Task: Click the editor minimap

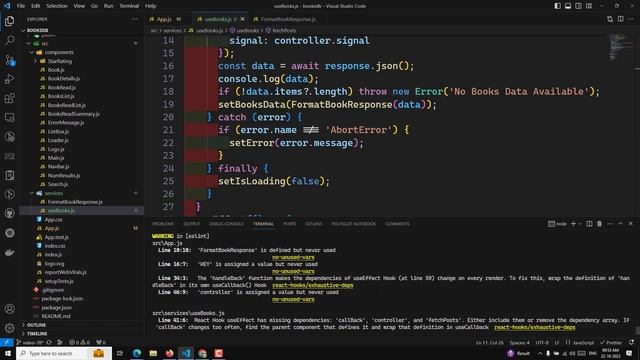Action: click(x=620, y=47)
